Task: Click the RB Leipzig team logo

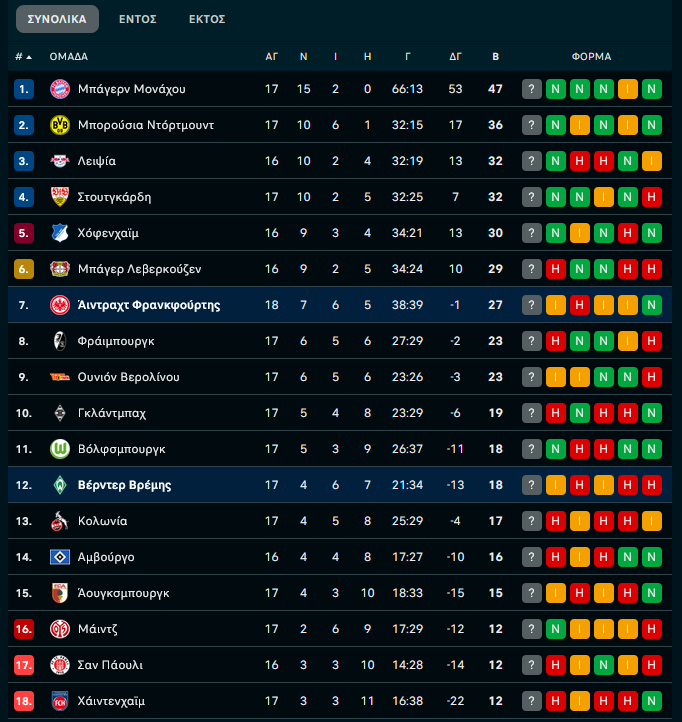Action: (x=59, y=161)
